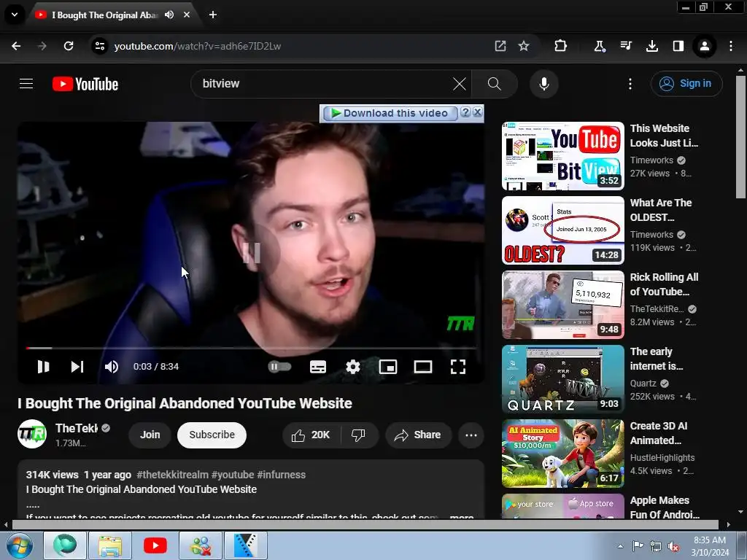Open 'This Website Looks Just Li...' thumbnail
Image resolution: width=747 pixels, height=560 pixels.
tap(562, 156)
